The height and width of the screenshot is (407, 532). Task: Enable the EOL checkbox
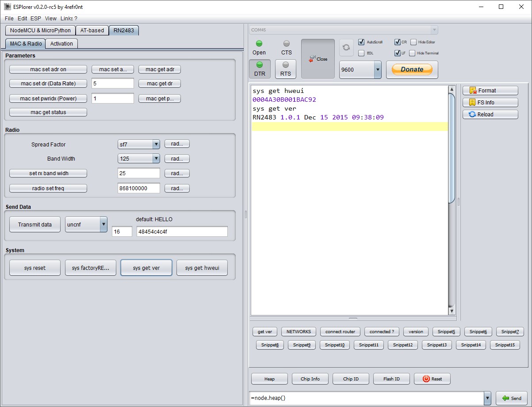pos(361,53)
